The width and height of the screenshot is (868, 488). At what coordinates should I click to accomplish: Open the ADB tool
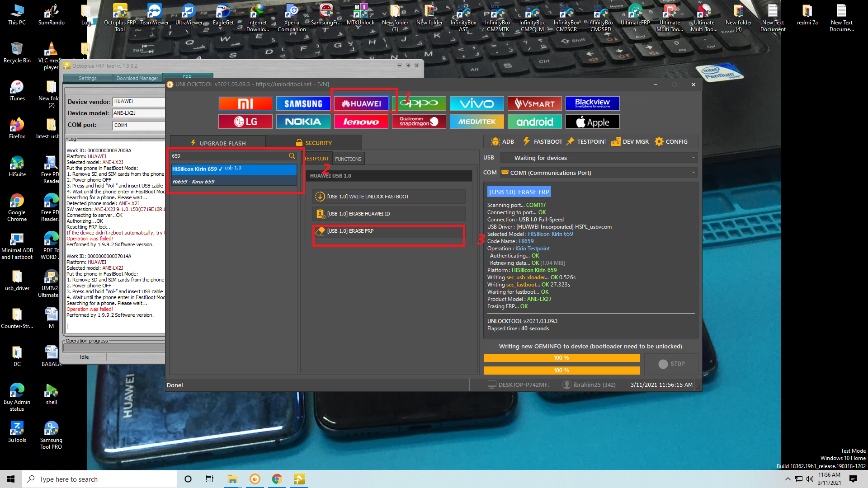pyautogui.click(x=502, y=141)
